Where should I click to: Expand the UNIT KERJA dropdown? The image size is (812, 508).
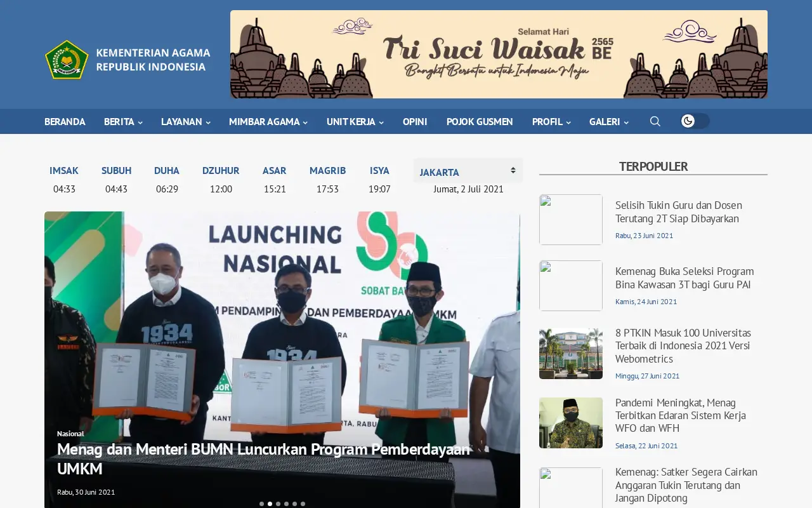coord(355,121)
